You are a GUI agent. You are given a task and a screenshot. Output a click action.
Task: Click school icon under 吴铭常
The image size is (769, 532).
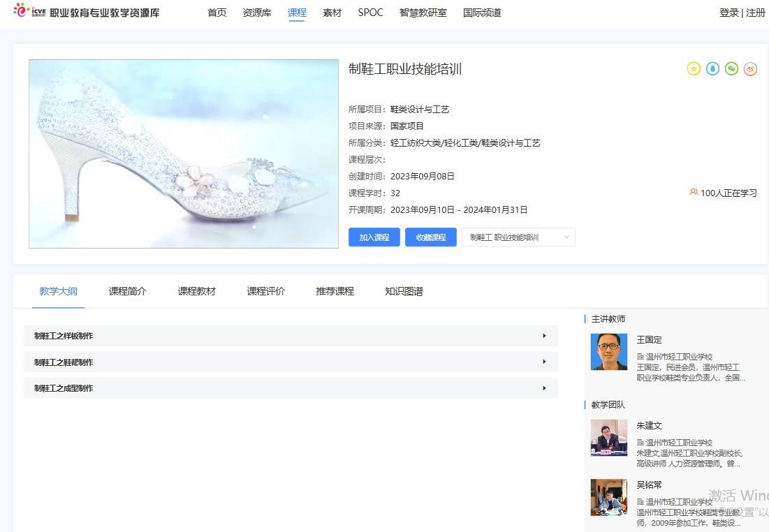(x=640, y=501)
